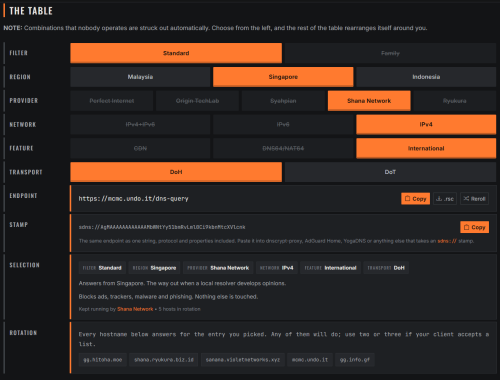Screen dimensions: 500x380
Task: Switch region to Malaysia
Action: tap(140, 77)
